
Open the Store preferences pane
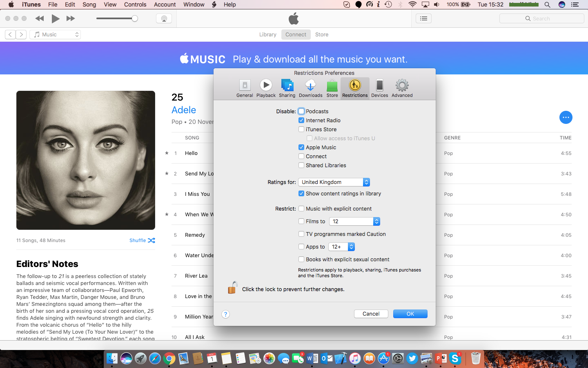coord(332,88)
